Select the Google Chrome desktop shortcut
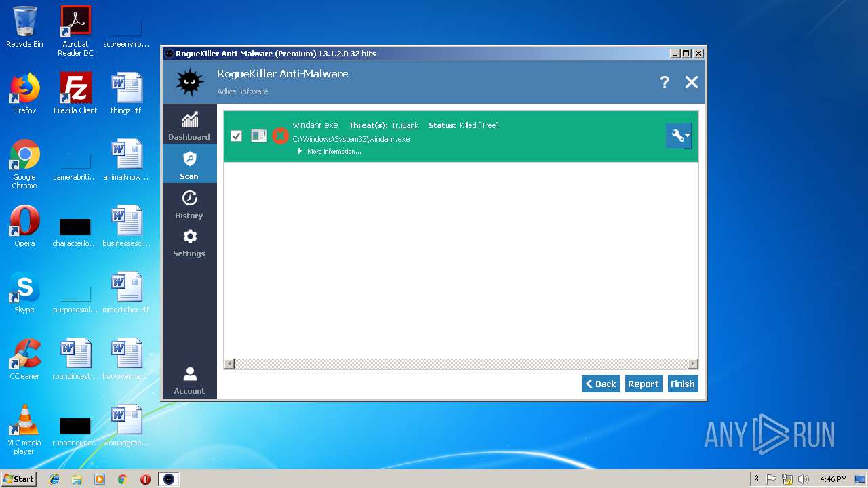 coord(24,164)
